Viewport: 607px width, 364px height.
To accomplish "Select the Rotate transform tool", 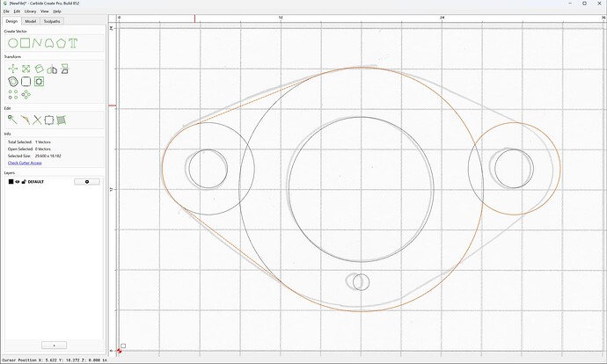I will point(39,69).
